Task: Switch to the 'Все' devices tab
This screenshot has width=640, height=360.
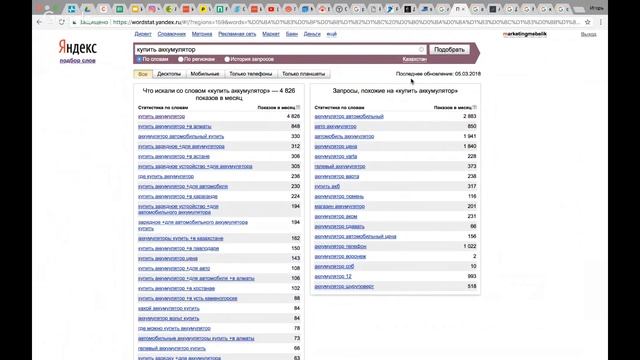Action: tap(143, 74)
